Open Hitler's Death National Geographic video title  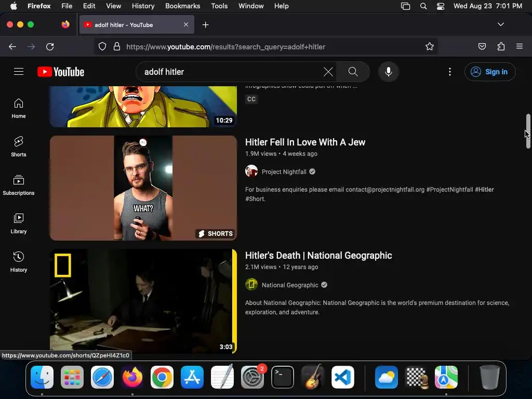318,256
